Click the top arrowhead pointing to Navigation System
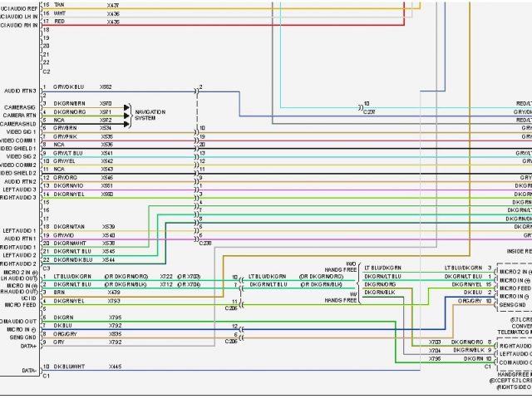 tap(127, 107)
